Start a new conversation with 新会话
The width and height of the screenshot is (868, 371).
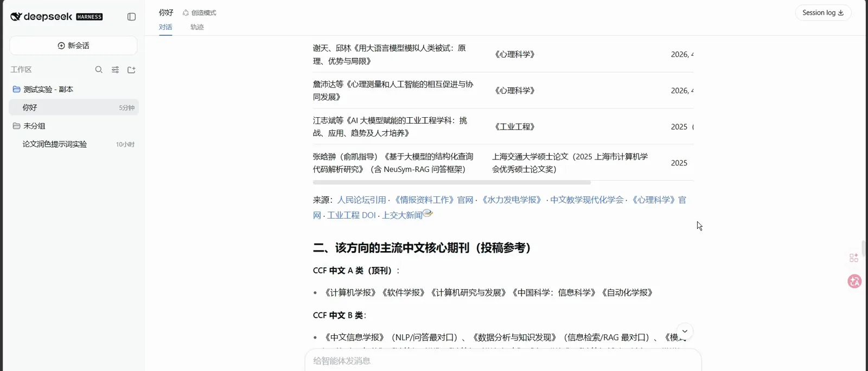tap(73, 46)
